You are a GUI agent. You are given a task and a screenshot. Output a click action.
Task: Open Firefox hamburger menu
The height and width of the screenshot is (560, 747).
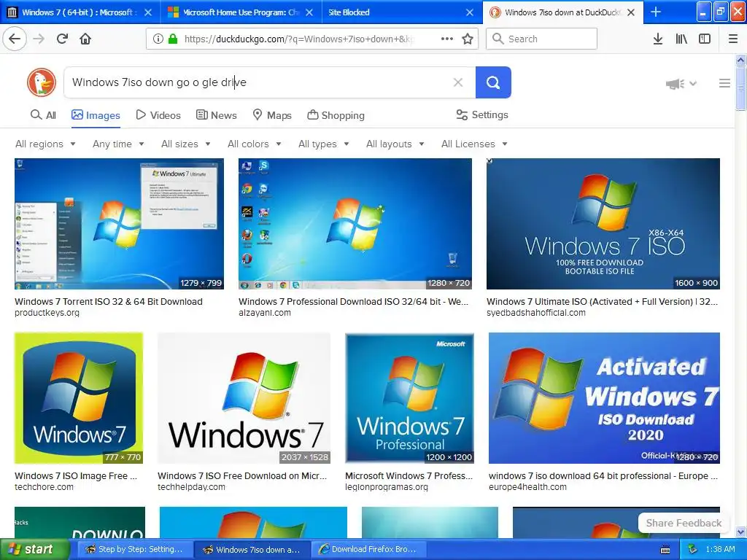[732, 39]
